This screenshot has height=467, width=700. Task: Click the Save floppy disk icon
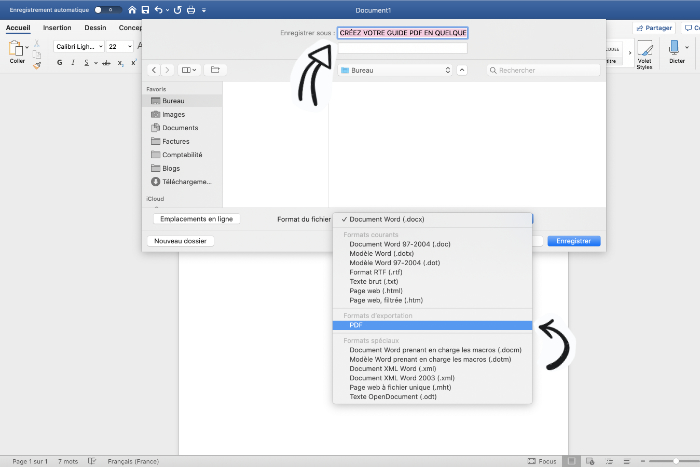(146, 9)
